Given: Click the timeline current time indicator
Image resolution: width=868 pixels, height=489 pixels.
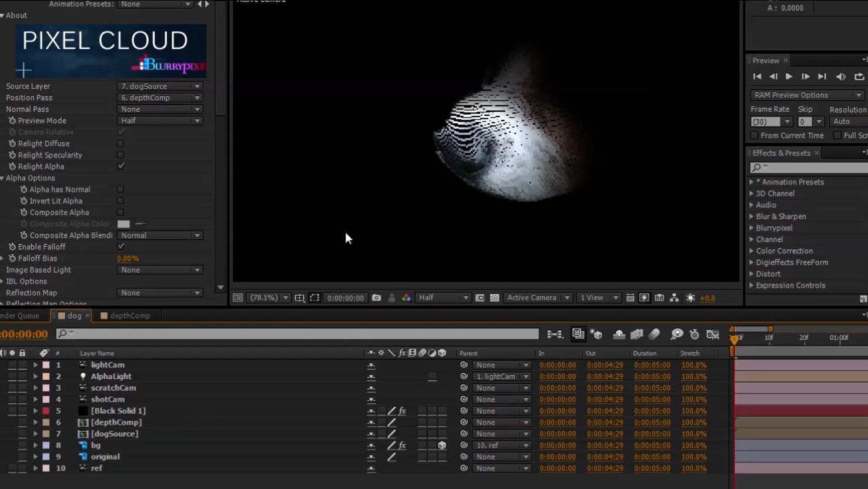Looking at the screenshot, I should 734,339.
